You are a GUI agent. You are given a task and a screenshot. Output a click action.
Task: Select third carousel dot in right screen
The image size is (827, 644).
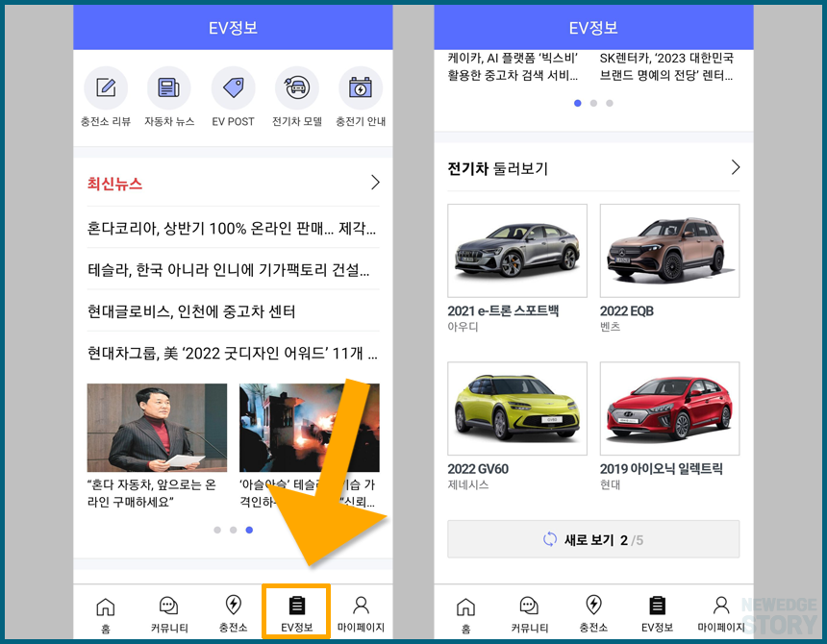pyautogui.click(x=609, y=103)
